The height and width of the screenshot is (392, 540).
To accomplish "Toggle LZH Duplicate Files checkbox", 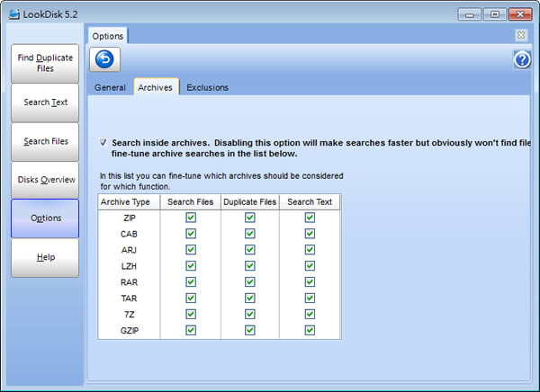I will [250, 266].
